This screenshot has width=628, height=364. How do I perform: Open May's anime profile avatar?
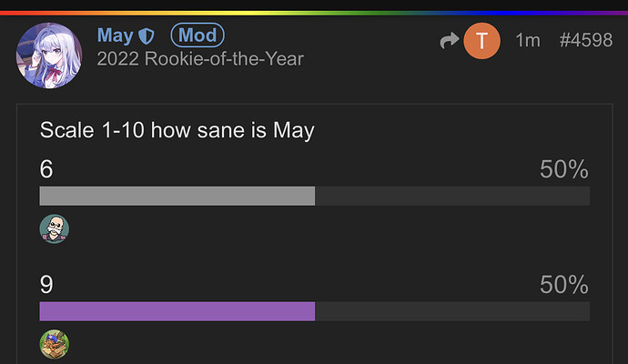(49, 56)
